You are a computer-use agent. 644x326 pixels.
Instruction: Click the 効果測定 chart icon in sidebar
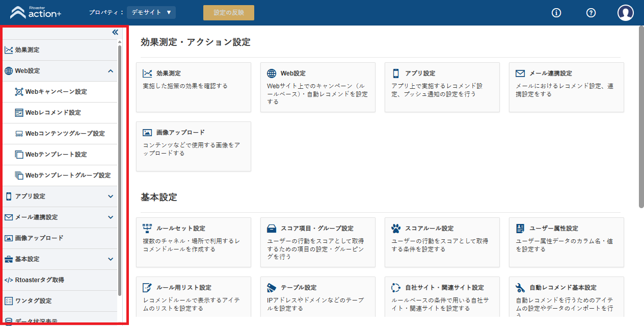point(9,50)
